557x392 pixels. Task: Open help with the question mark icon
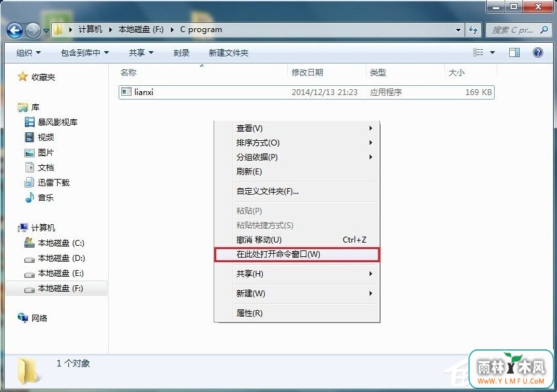[538, 52]
